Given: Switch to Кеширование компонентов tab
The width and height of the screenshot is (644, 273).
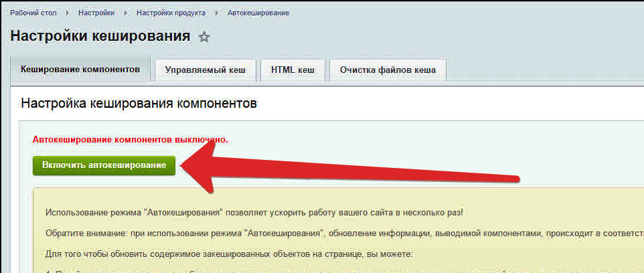Looking at the screenshot, I should (x=80, y=70).
